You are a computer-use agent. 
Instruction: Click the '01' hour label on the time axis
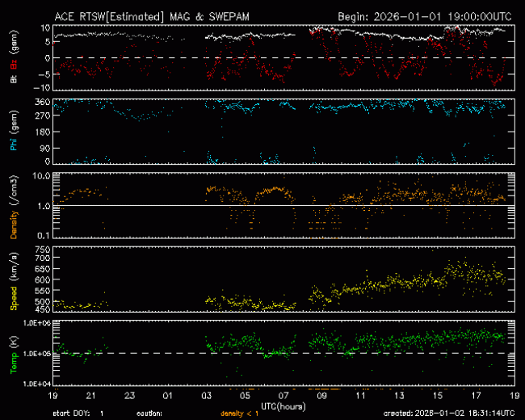pyautogui.click(x=168, y=396)
